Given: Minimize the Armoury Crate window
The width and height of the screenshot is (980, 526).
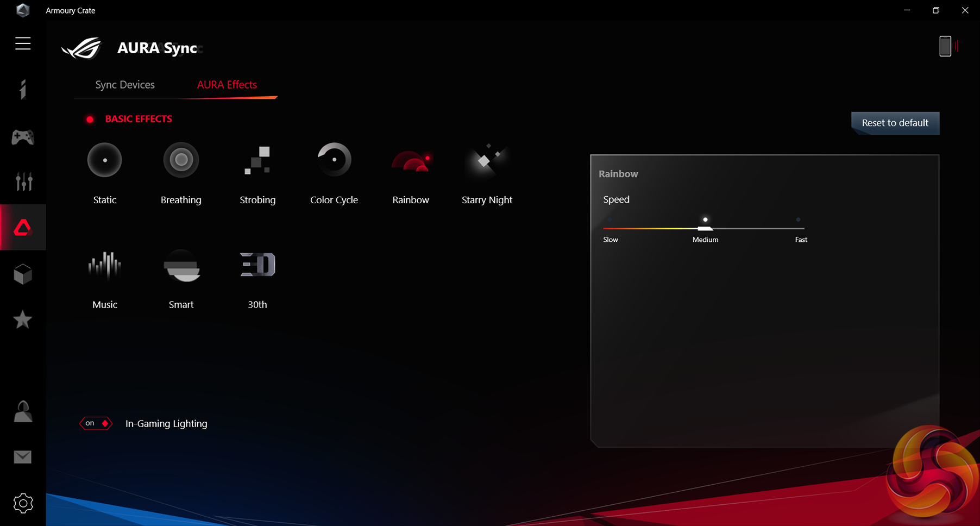Looking at the screenshot, I should click(907, 10).
